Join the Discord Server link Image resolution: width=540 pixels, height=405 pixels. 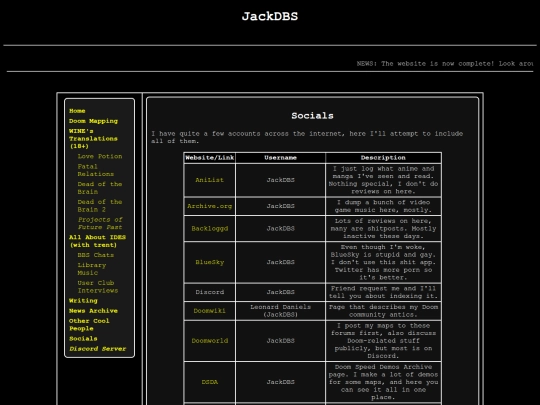coord(97,349)
